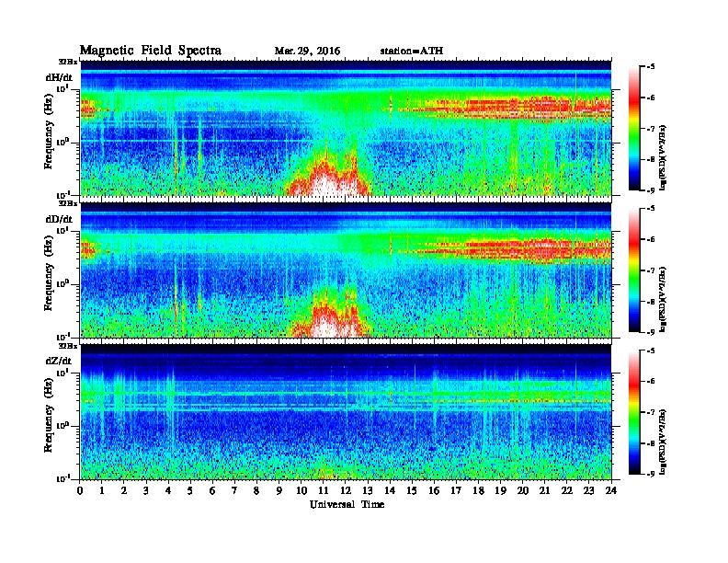Click the -6 tick on dZ/dt color scale
728x563 pixels.
pyautogui.click(x=652, y=382)
